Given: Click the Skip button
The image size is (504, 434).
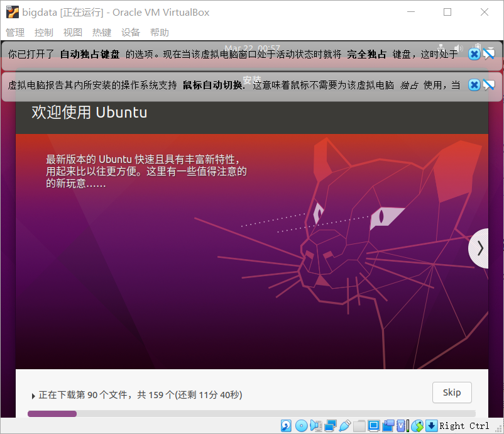Looking at the screenshot, I should pos(452,392).
